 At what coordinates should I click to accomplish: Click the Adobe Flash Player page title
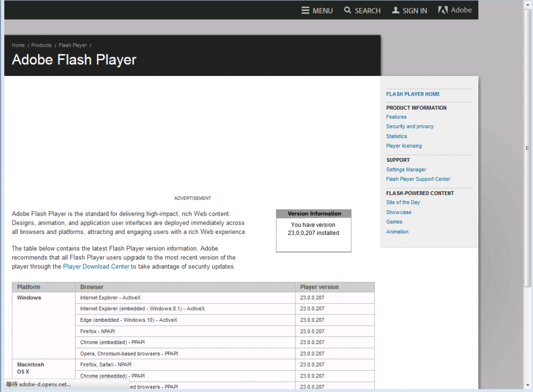[74, 60]
